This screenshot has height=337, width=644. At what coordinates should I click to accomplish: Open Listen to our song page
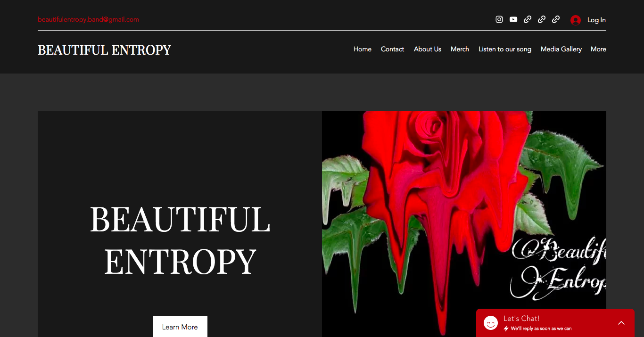click(x=505, y=49)
